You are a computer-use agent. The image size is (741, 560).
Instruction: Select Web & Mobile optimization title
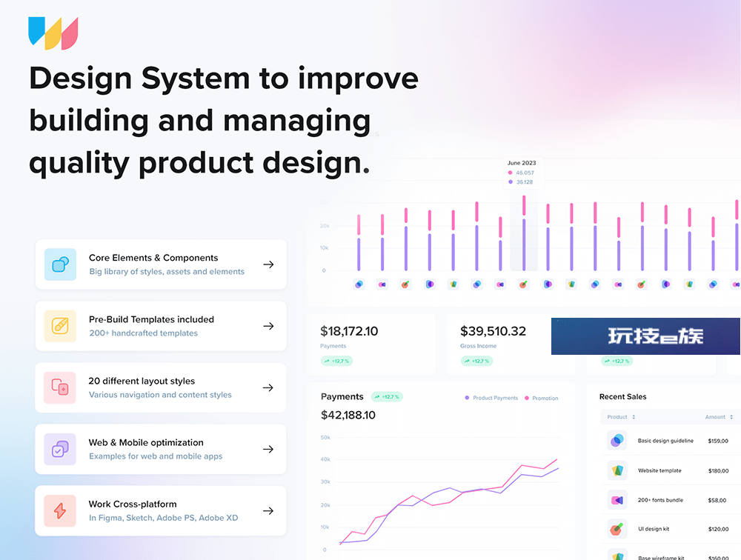146,443
